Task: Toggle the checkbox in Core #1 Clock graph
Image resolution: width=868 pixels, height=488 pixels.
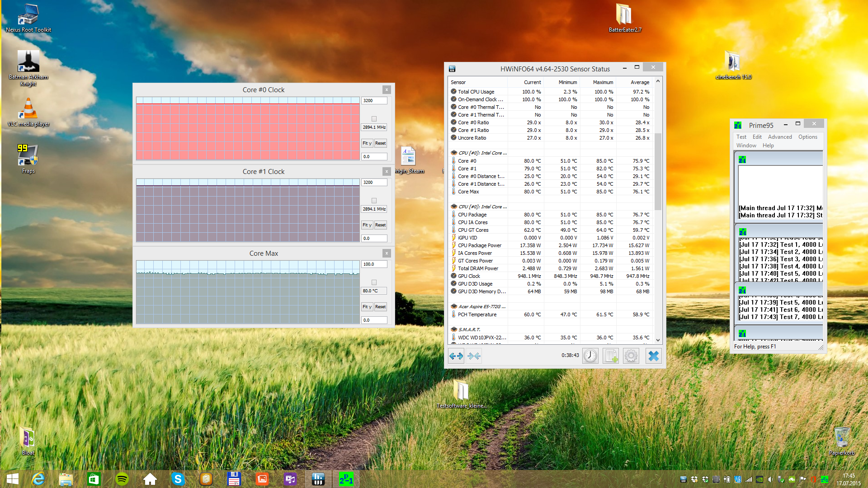Action: [x=374, y=201]
